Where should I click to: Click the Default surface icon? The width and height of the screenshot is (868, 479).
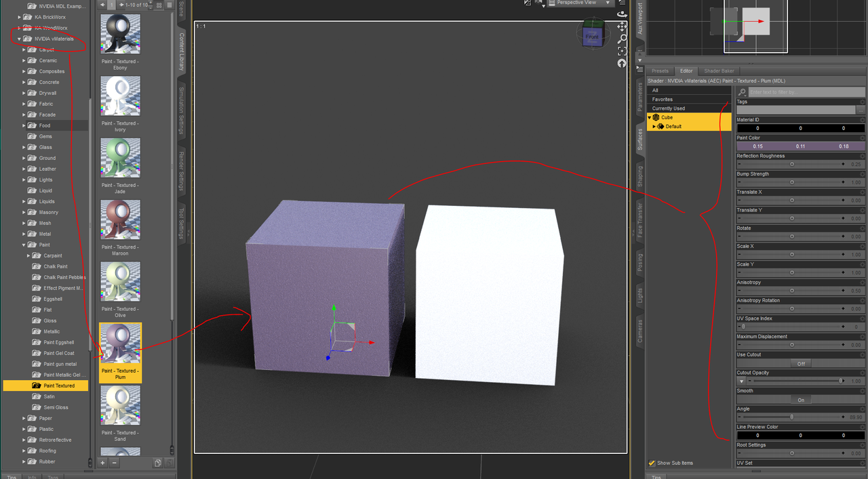pos(661,126)
